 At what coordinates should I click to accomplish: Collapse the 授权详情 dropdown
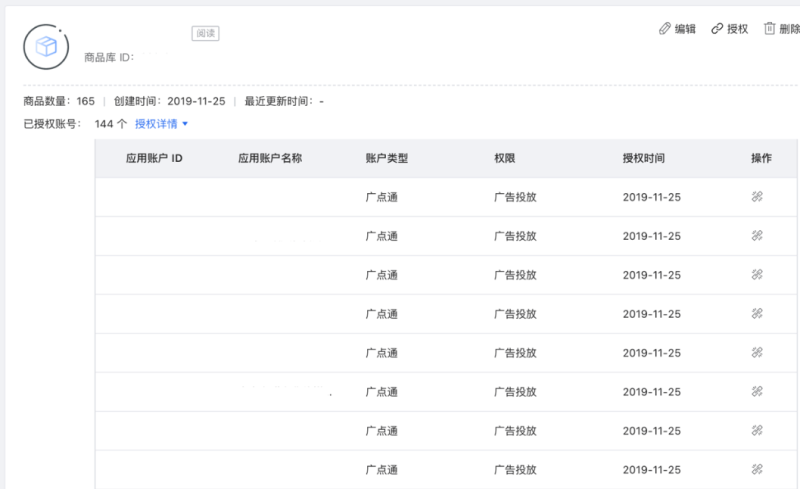pos(161,124)
